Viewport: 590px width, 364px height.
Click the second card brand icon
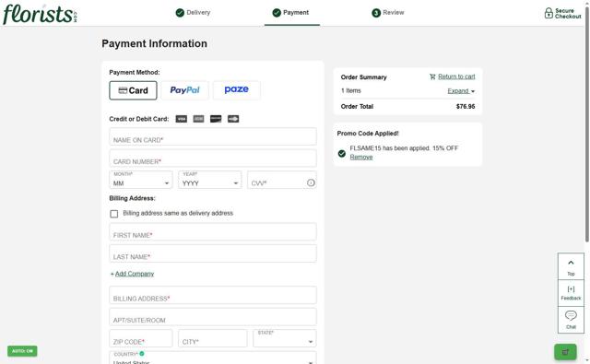(199, 119)
